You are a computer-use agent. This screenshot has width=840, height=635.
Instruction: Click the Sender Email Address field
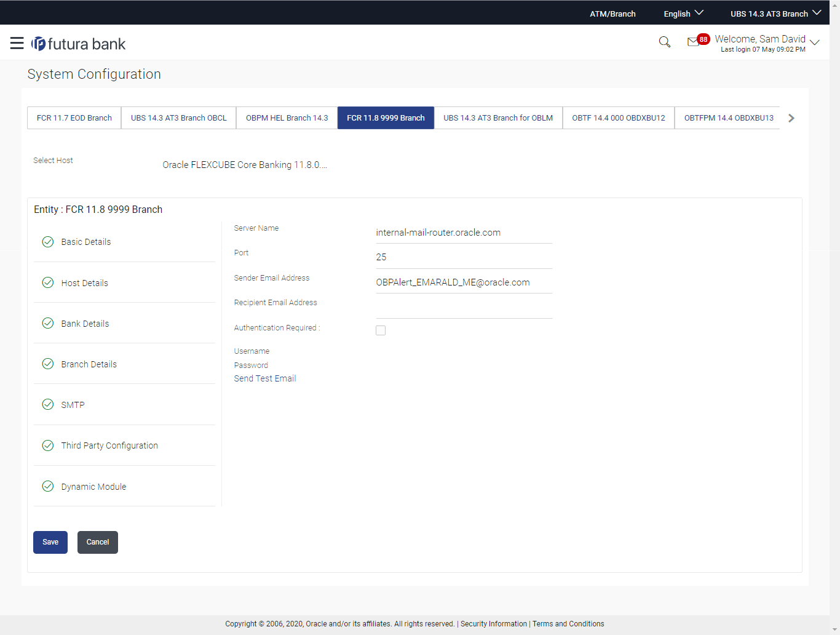[x=464, y=282]
